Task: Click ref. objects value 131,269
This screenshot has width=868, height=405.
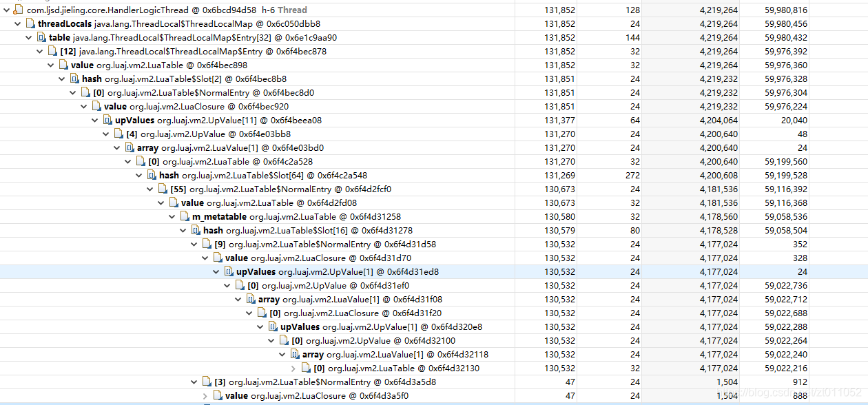Action: click(559, 176)
